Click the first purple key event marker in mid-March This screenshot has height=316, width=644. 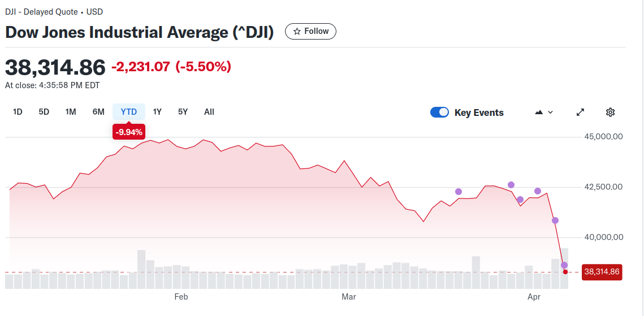click(x=459, y=192)
